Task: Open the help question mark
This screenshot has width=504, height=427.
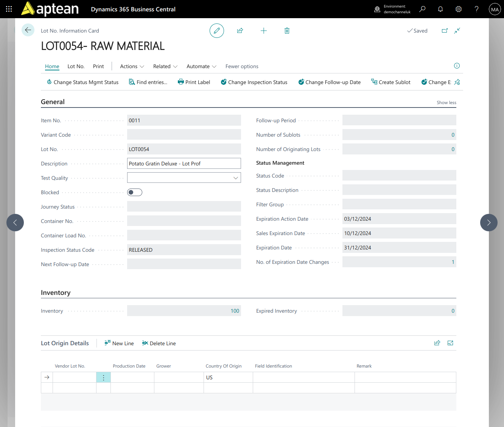Action: (477, 9)
